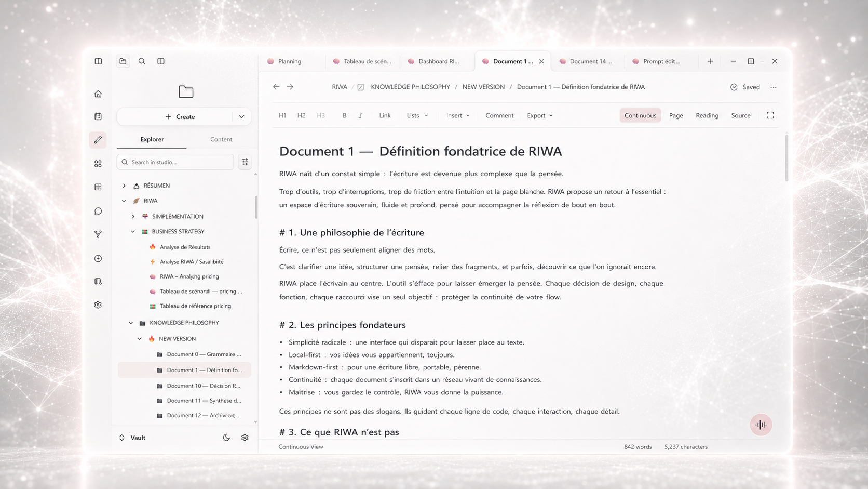Open the chat bubble icon in sidebar

[x=98, y=211]
